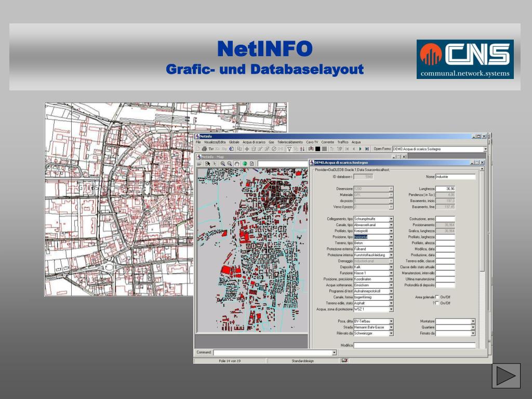The width and height of the screenshot is (532, 399).
Task: Click the circle-slash cancel toolbar icon
Action: point(274,149)
